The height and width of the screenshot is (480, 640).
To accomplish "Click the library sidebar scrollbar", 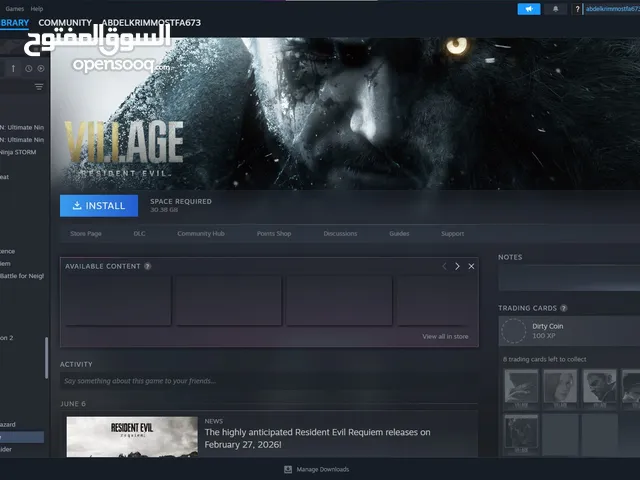I will pos(47,358).
